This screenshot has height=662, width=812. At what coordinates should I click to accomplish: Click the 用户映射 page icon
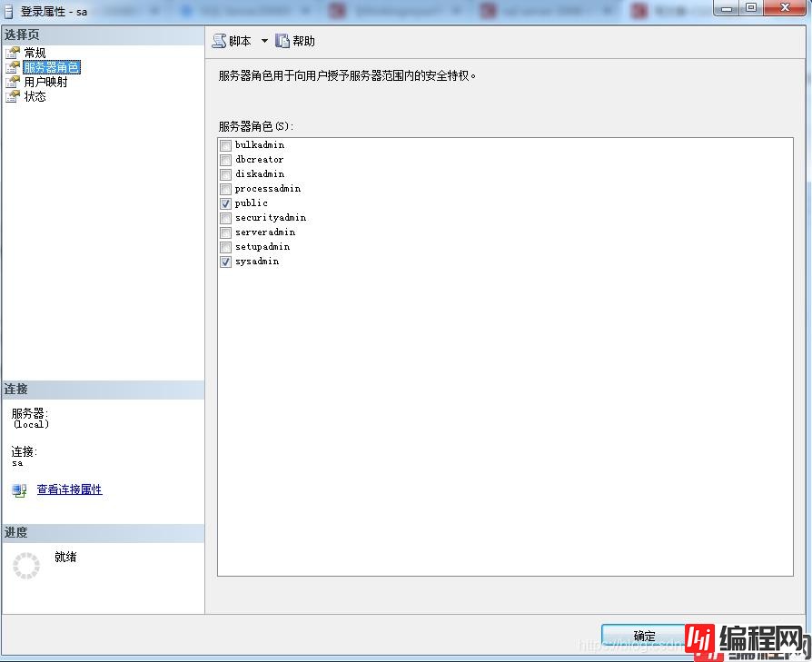click(x=13, y=82)
